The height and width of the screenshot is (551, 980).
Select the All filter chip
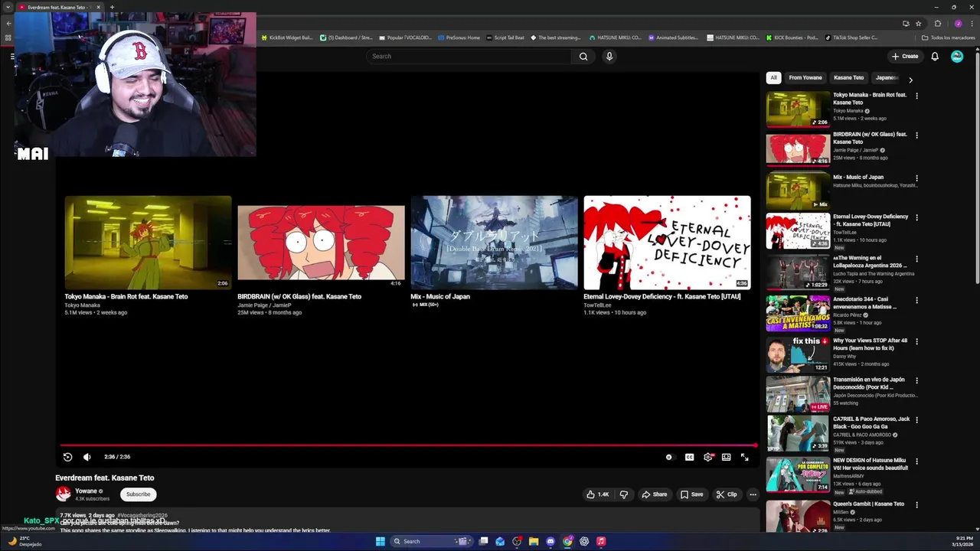773,77
